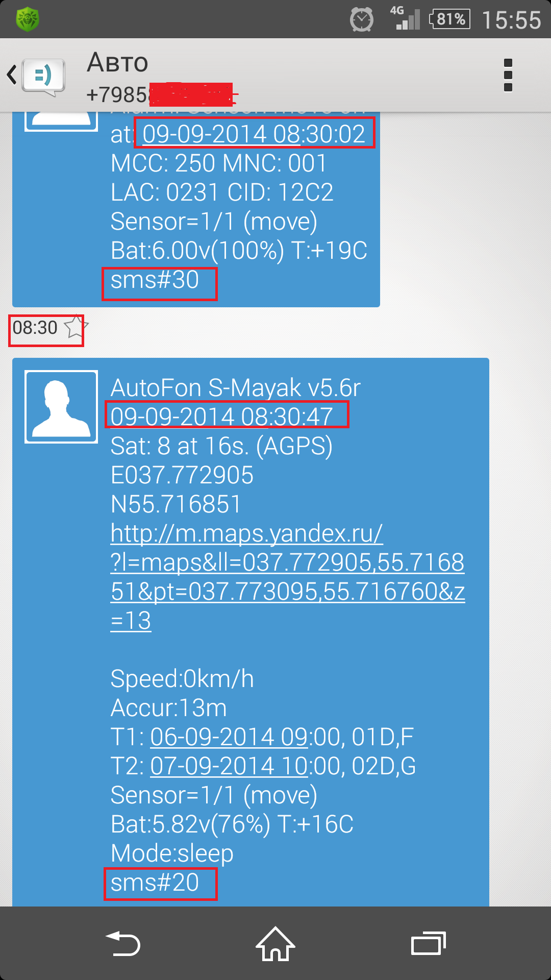Star the message received at 08:30

76,327
